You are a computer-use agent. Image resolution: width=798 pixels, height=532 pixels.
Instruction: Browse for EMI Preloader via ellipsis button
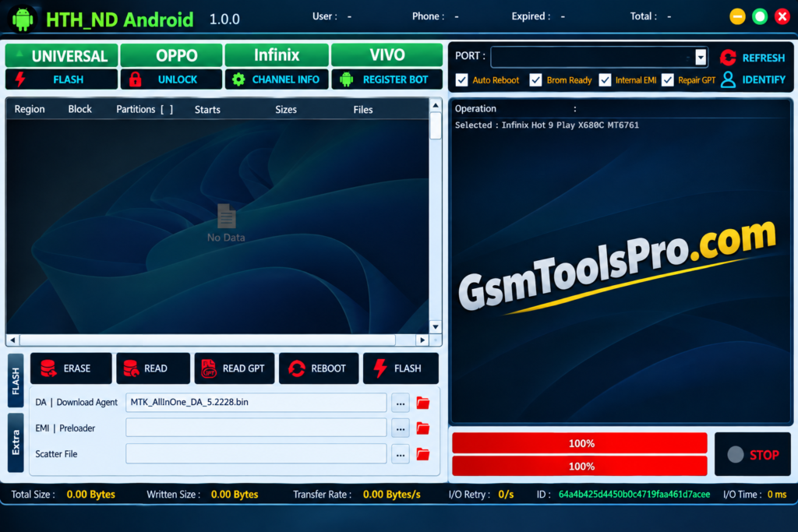[x=401, y=428]
